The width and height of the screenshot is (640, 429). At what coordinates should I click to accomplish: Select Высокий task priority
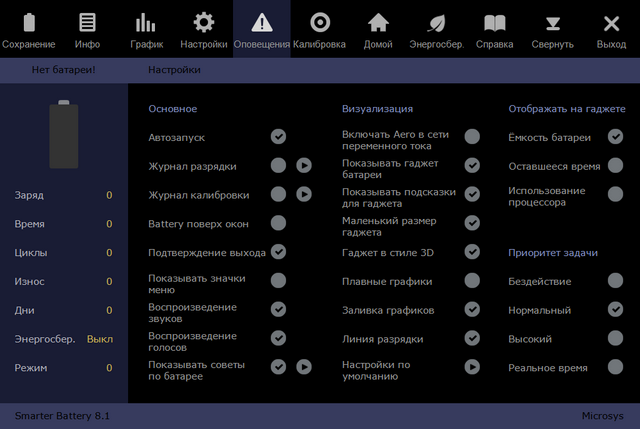[x=616, y=338]
